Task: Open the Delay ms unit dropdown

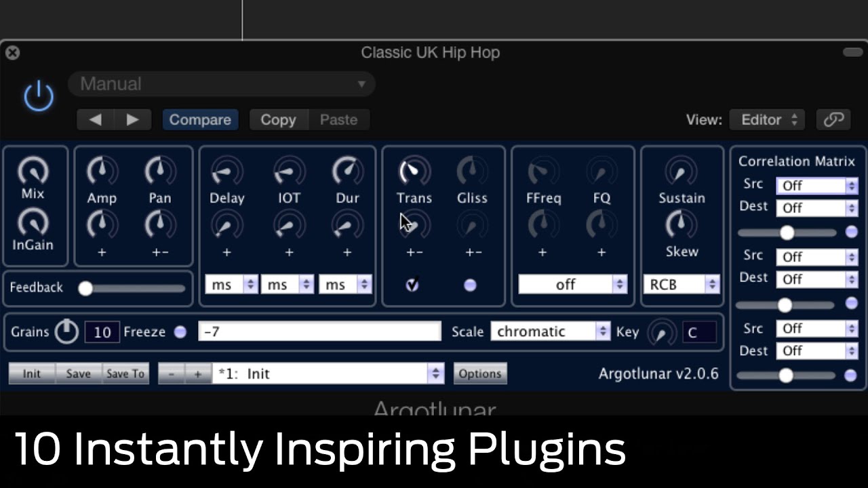Action: coord(231,285)
